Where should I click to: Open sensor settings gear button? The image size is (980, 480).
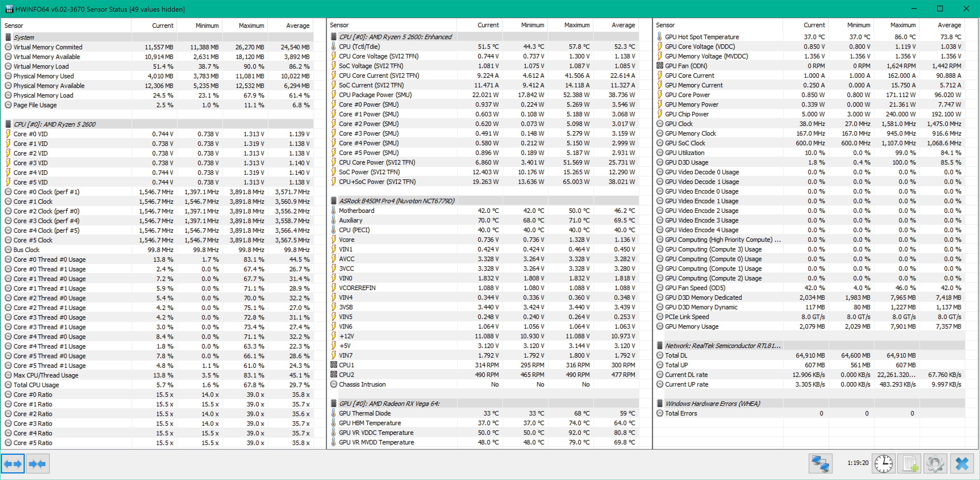coord(935,463)
